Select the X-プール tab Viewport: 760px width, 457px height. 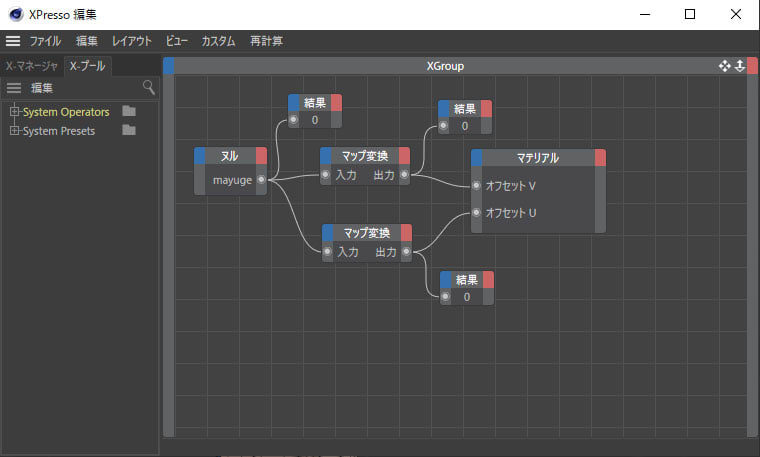click(87, 66)
